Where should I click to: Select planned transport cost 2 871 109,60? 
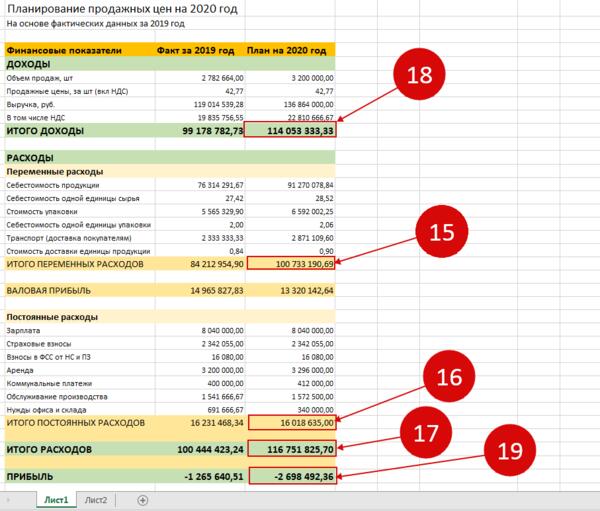tap(312, 238)
